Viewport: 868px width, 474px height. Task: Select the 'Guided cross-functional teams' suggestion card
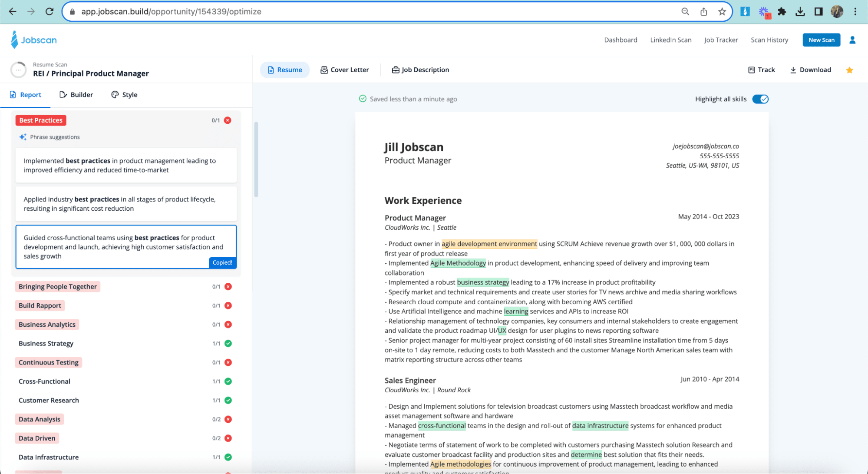[x=126, y=247]
